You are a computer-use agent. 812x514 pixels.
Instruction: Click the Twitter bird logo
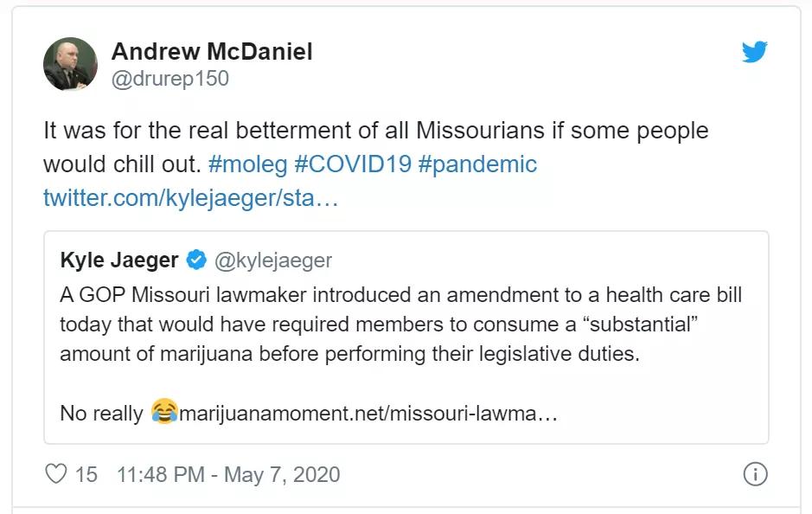(754, 53)
